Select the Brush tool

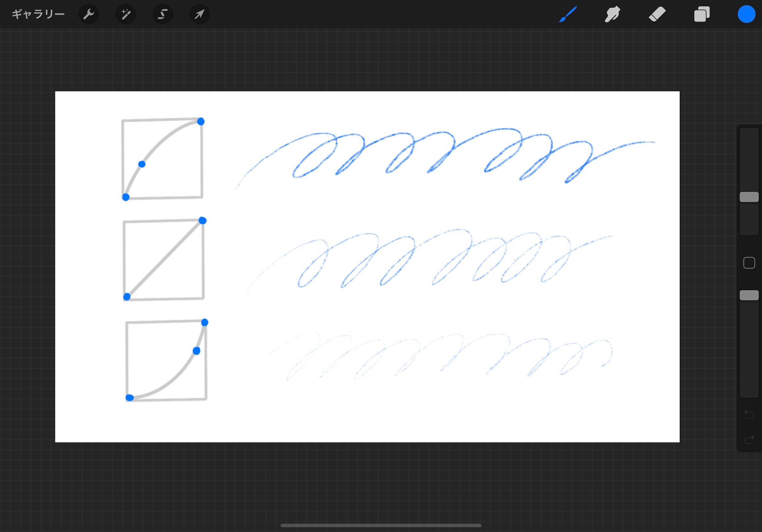[568, 14]
